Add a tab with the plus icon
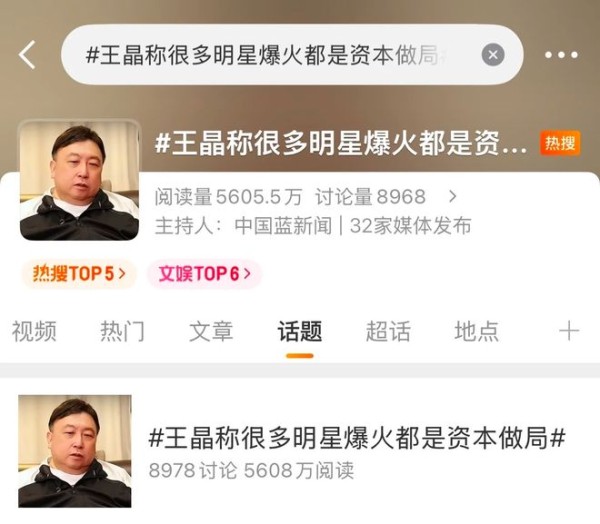This screenshot has width=600, height=524. tap(569, 331)
